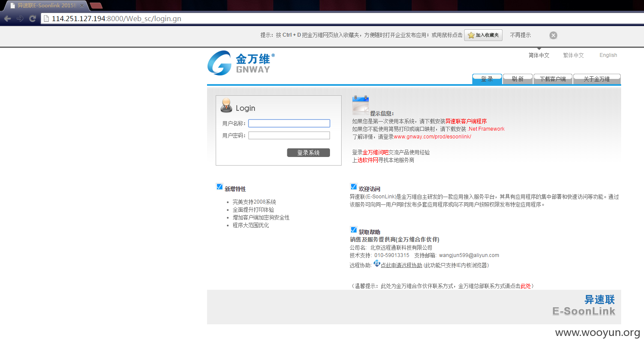Click the support email wangjun599@aliyun.com
The image size is (644, 345).
tap(469, 255)
